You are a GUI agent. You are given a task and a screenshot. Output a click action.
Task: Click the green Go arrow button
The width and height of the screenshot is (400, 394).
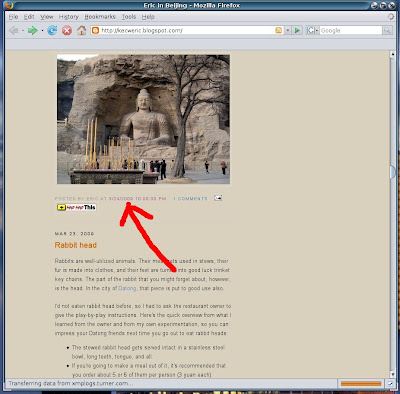coord(297,31)
